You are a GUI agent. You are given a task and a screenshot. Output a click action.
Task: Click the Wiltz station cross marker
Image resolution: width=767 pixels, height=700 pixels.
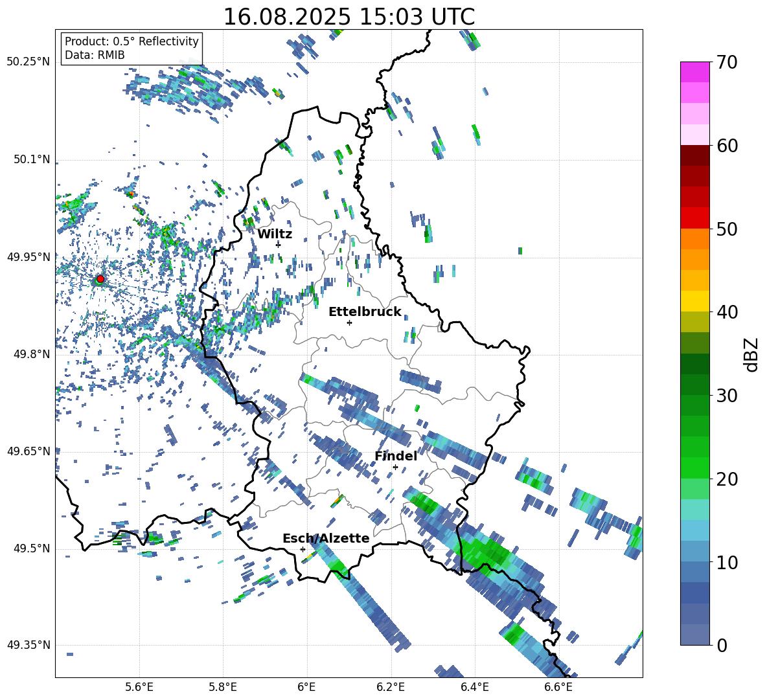279,244
